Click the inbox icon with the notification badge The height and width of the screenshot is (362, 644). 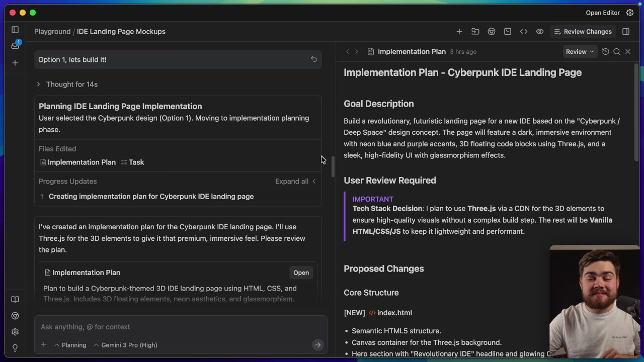point(15,45)
